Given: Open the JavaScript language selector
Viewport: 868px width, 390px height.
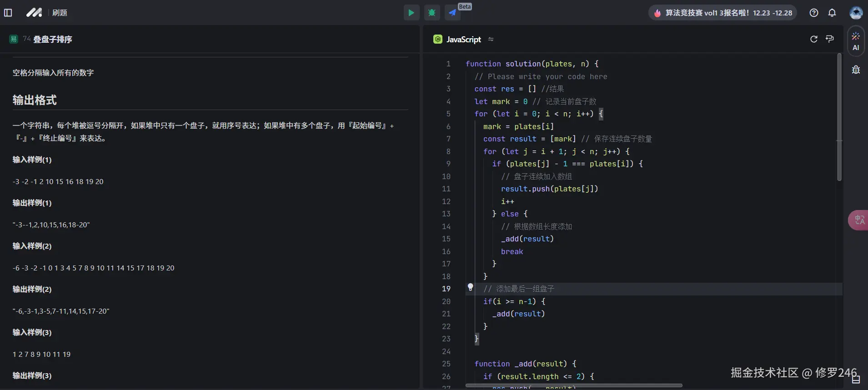Looking at the screenshot, I should point(463,40).
